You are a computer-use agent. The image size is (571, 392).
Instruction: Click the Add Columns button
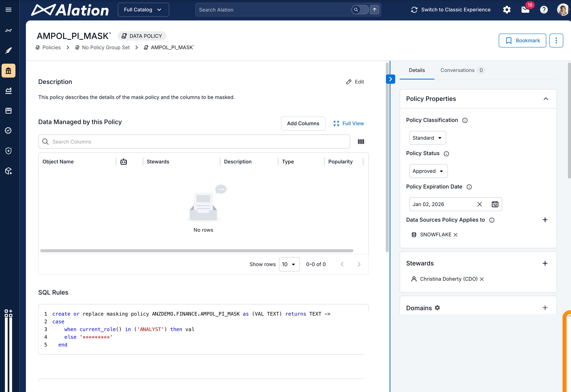303,123
